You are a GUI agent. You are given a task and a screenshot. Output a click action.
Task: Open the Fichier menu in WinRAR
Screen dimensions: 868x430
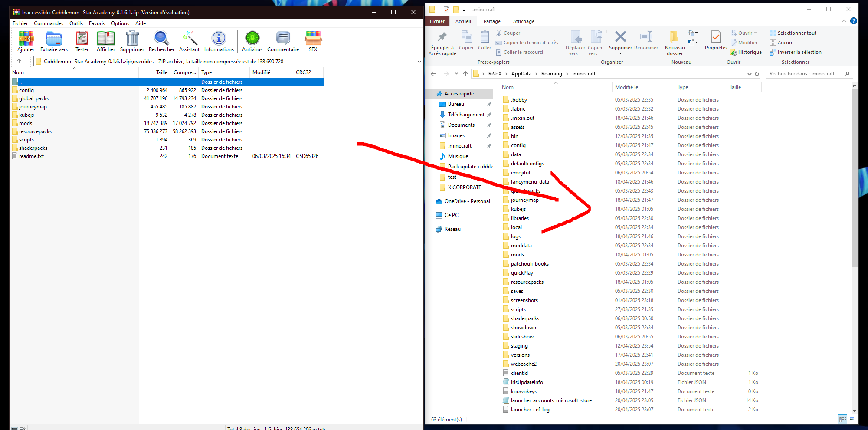(20, 23)
